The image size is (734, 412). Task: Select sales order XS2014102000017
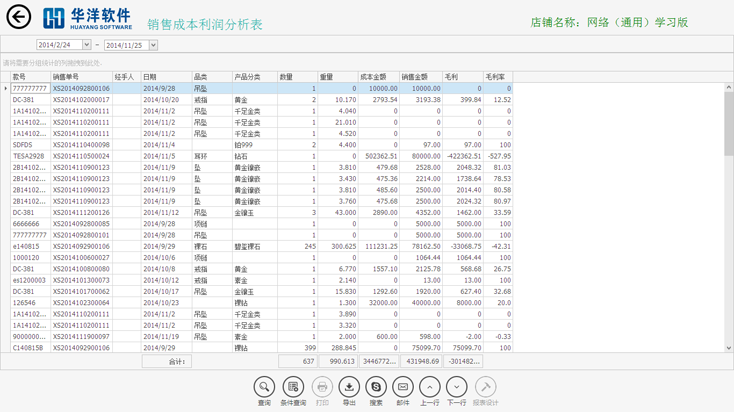click(x=81, y=100)
